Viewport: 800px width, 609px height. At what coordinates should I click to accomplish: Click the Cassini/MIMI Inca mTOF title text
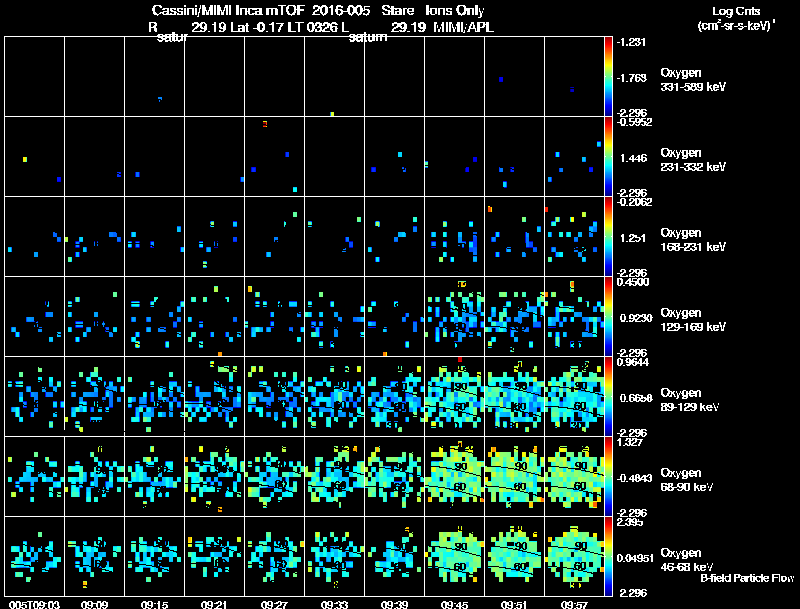(228, 10)
